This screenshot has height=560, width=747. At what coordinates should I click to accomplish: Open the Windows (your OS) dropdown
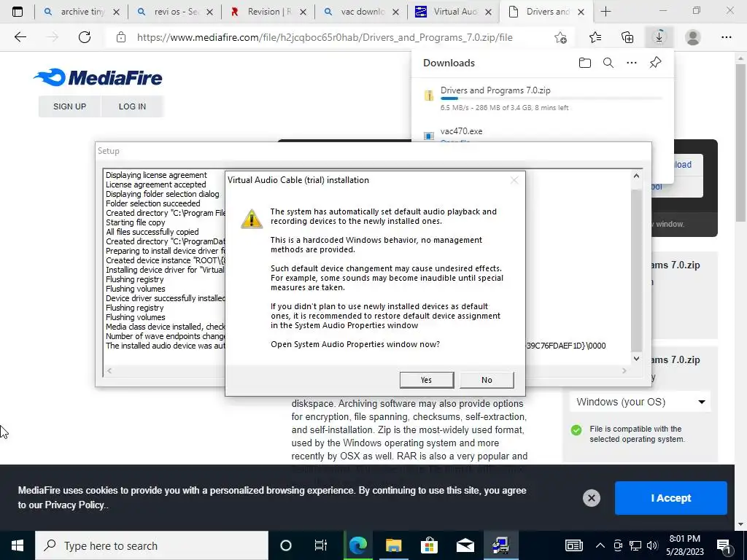(x=640, y=402)
